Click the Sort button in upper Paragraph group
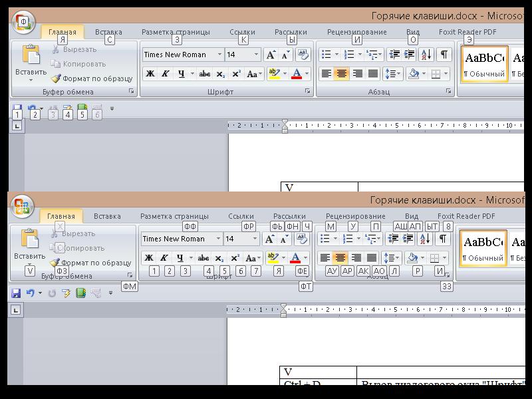The height and width of the screenshot is (399, 532). [426, 55]
